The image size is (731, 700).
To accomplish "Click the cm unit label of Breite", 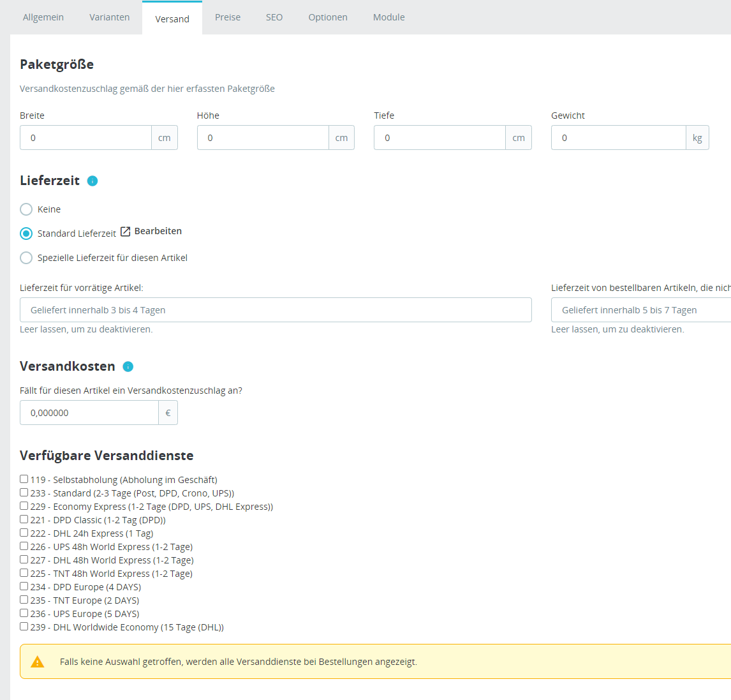I will (164, 138).
